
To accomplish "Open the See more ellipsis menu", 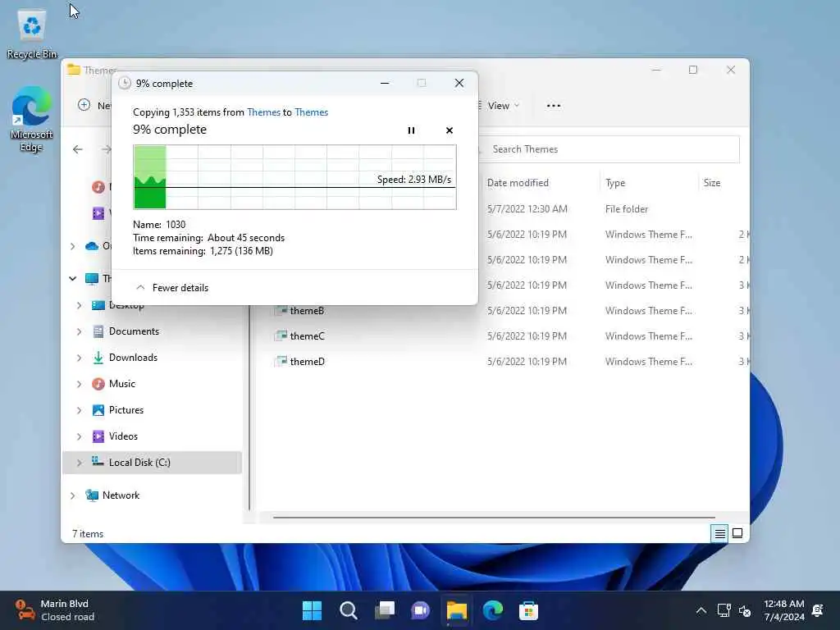I will [x=554, y=106].
